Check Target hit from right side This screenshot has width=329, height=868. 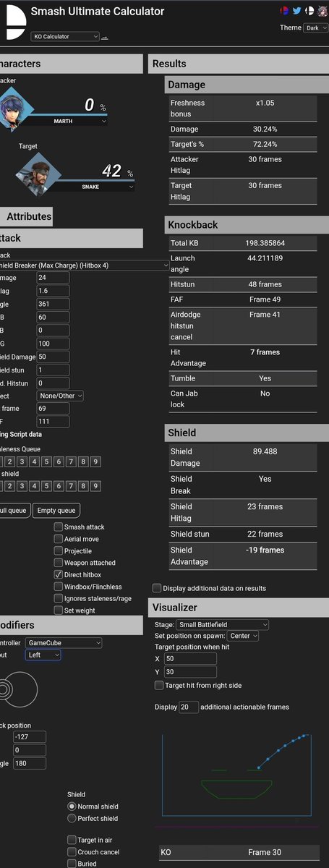[159, 685]
